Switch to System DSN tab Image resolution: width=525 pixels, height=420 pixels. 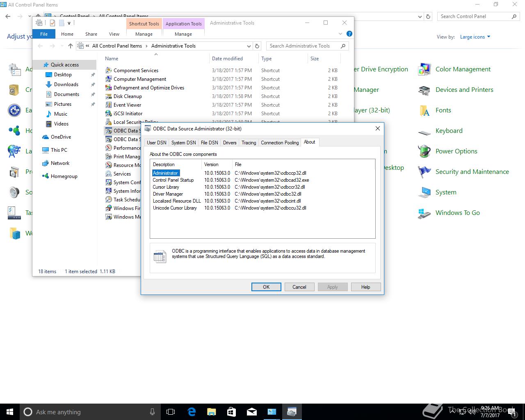coord(183,143)
